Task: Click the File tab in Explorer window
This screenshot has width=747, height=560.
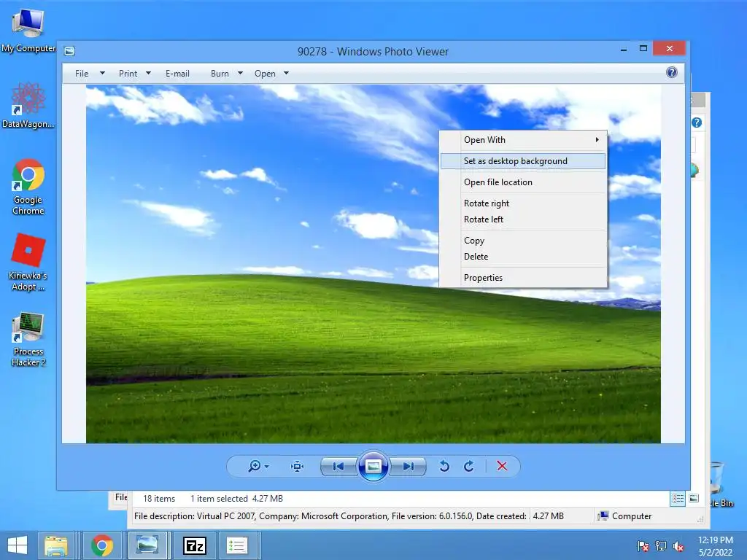Action: 121,497
